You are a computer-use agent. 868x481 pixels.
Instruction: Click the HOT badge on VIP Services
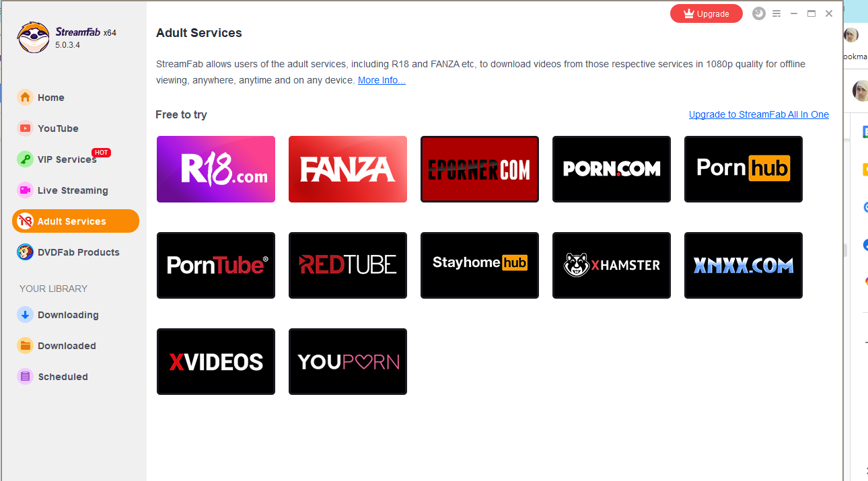[101, 153]
